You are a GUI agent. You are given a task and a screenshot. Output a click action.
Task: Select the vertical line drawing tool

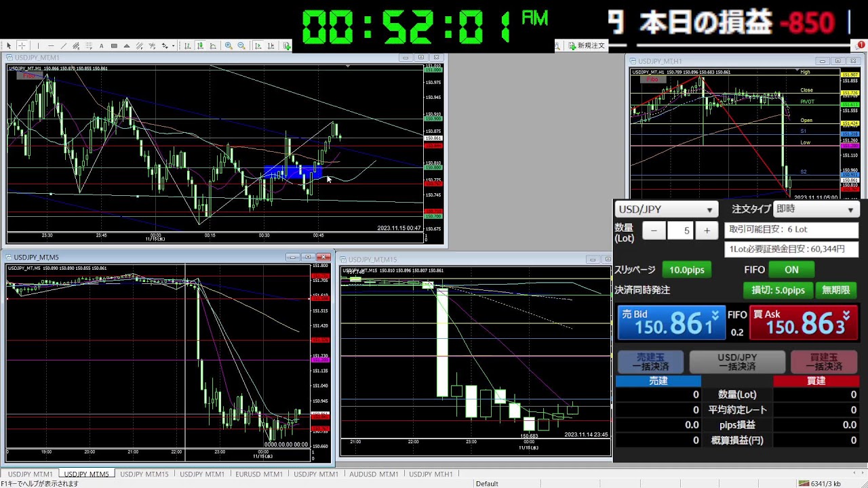(38, 46)
